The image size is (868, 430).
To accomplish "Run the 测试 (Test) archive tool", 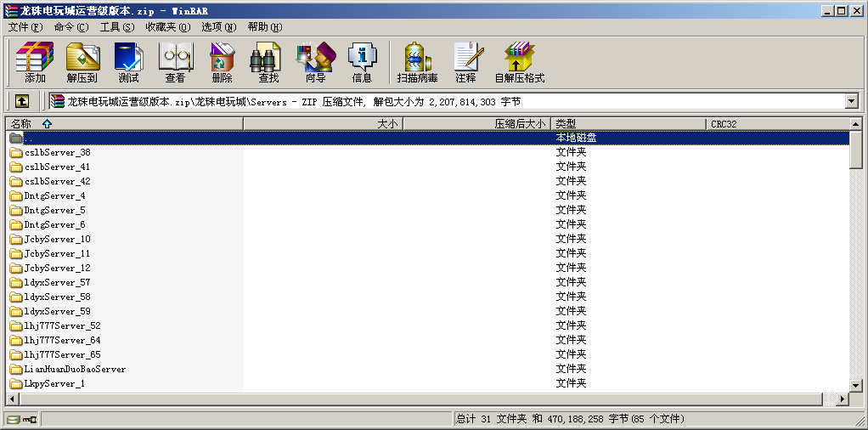I will click(128, 63).
